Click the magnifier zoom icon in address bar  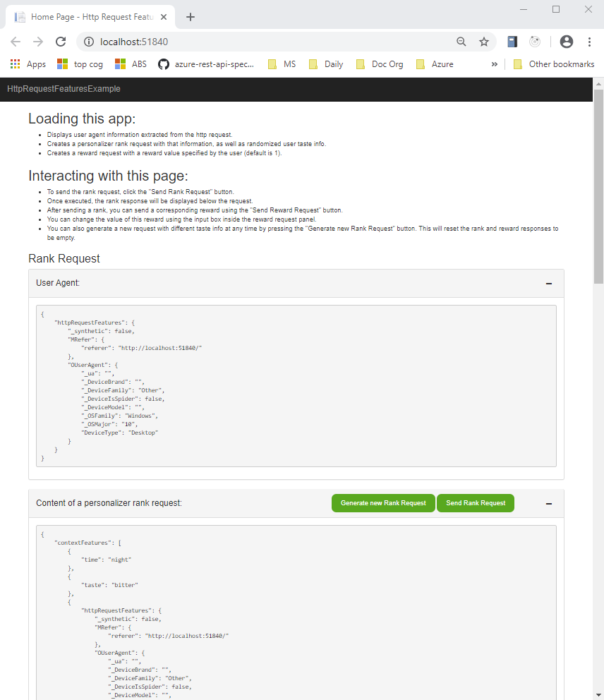tap(461, 42)
